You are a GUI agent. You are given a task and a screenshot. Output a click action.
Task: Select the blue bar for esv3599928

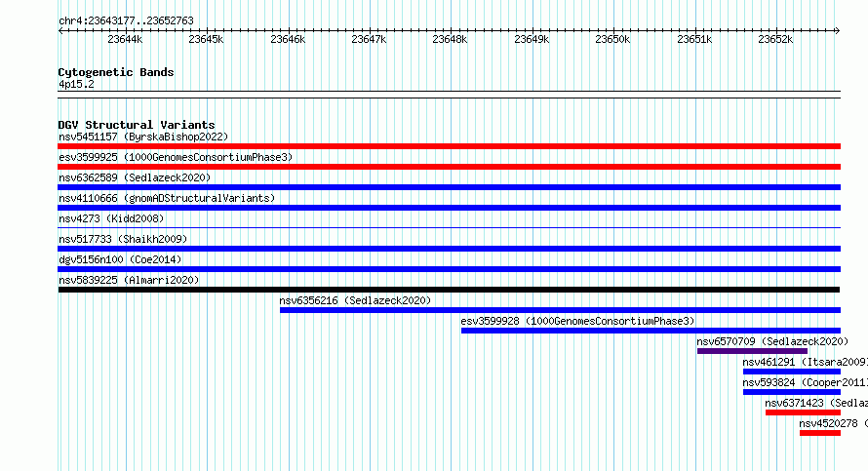(x=651, y=331)
